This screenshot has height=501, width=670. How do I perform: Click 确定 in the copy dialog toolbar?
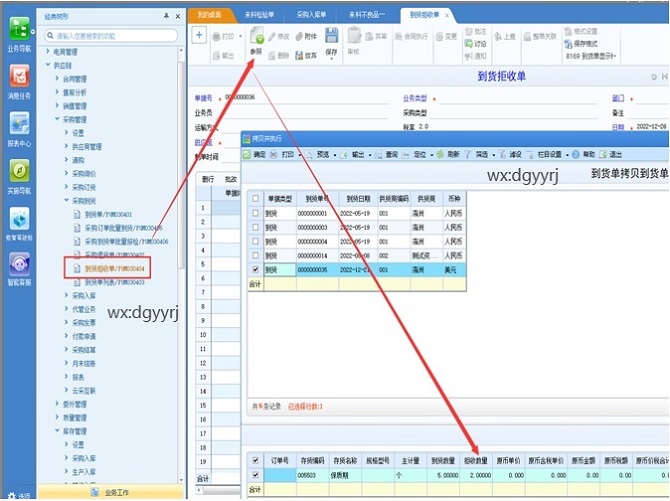pos(255,155)
